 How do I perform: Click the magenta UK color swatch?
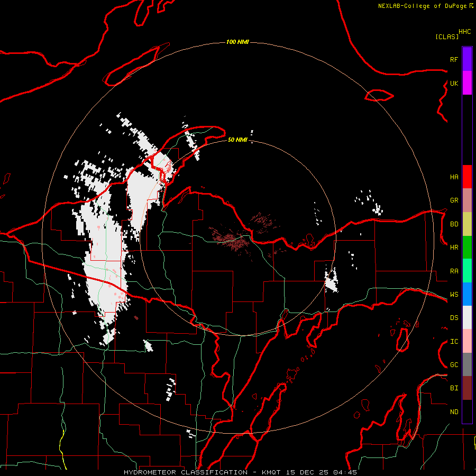[x=467, y=83]
